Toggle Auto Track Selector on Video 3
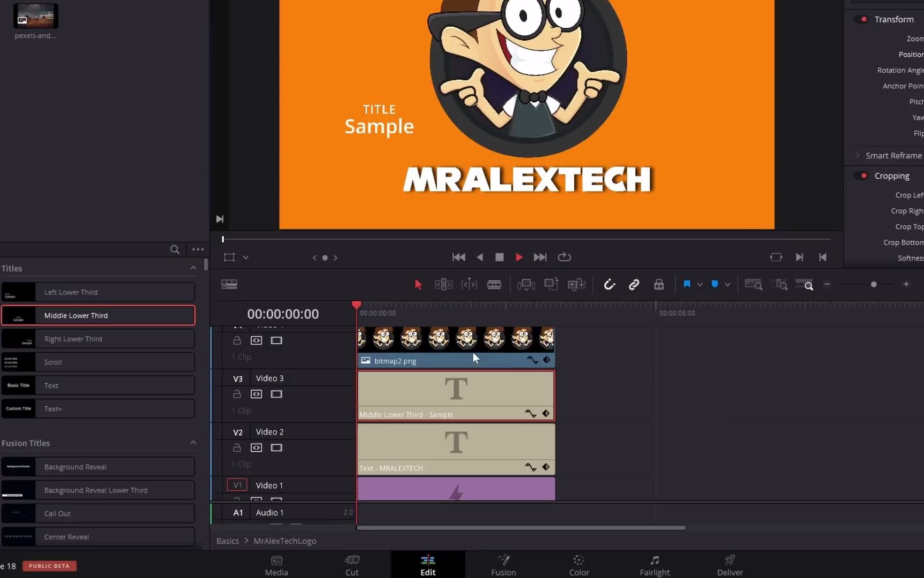Image resolution: width=924 pixels, height=578 pixels. tap(257, 394)
